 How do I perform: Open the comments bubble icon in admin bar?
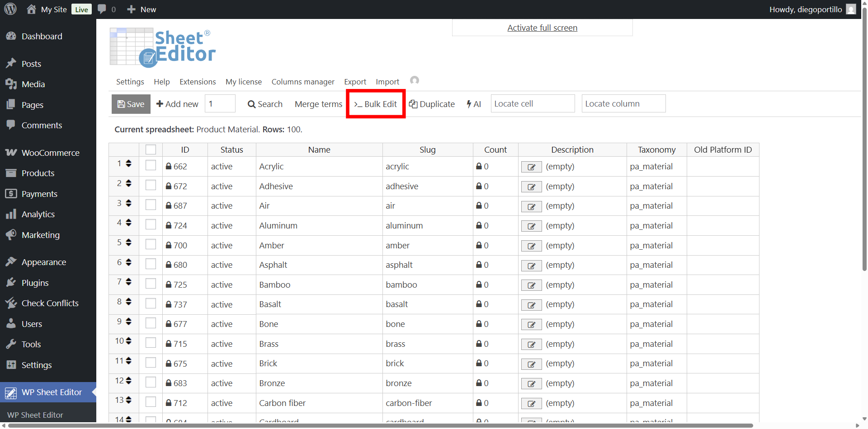pos(102,9)
